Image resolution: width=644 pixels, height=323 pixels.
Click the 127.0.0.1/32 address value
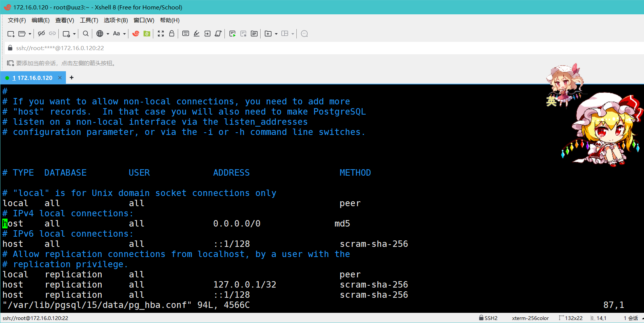point(245,285)
